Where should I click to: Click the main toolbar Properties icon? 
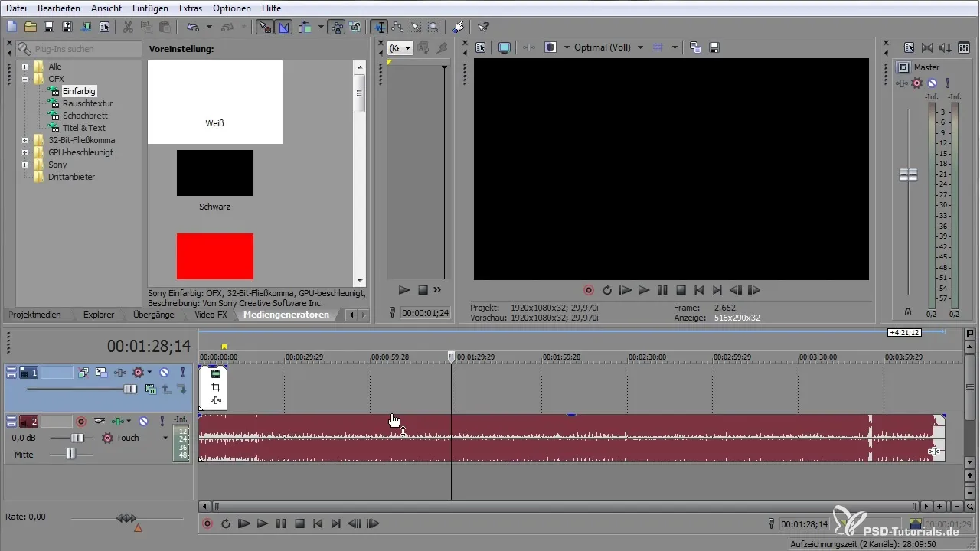[105, 27]
